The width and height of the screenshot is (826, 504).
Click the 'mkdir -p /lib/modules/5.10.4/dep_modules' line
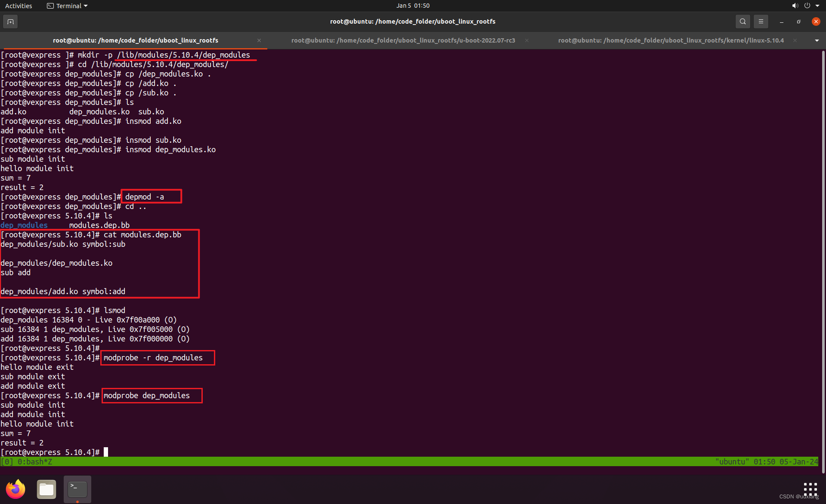[125, 55]
